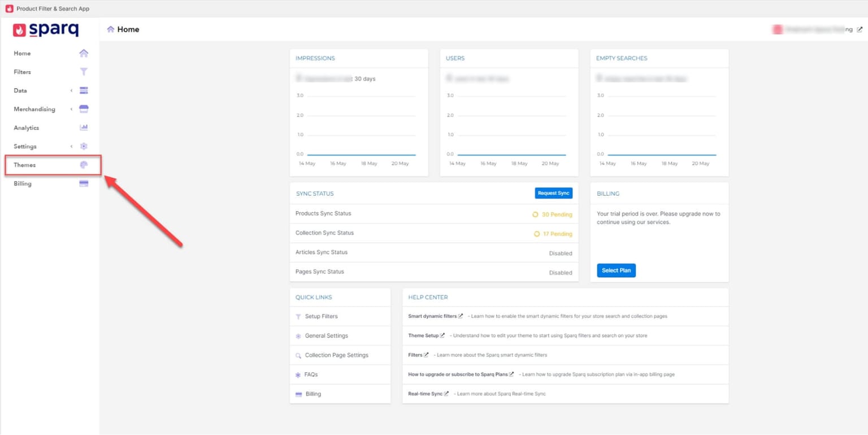Open Setup Filters quick link
868x435 pixels.
(x=321, y=317)
